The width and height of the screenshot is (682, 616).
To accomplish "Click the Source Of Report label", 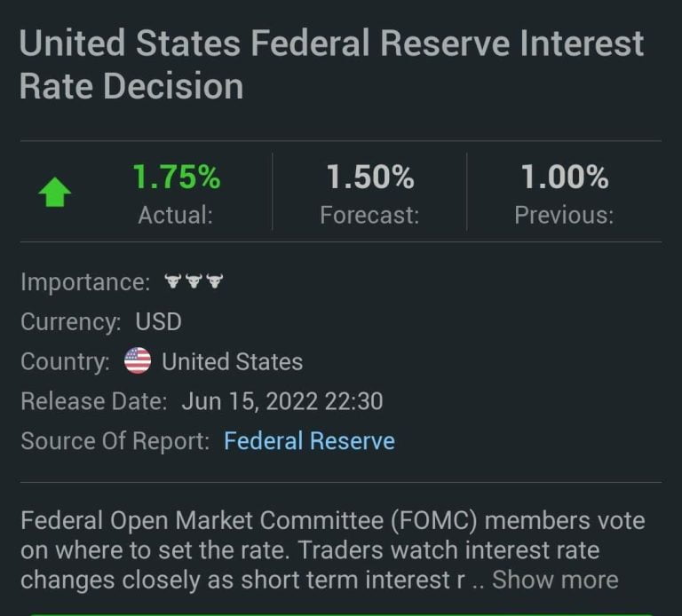I will [115, 440].
